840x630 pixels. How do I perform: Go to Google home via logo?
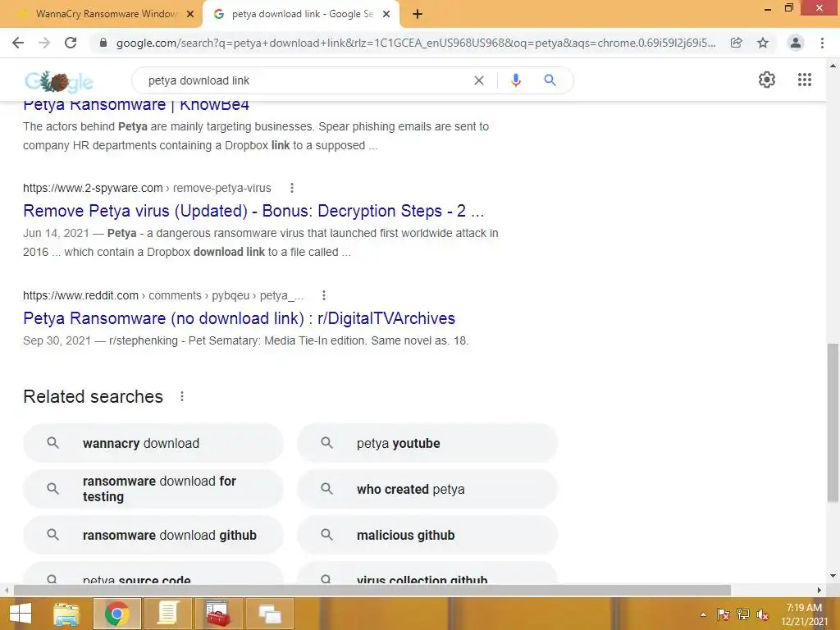point(58,81)
